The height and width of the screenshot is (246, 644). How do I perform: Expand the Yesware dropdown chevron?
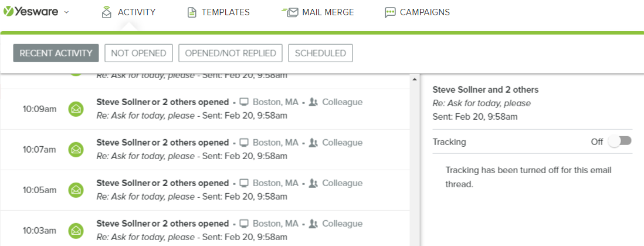tap(66, 12)
